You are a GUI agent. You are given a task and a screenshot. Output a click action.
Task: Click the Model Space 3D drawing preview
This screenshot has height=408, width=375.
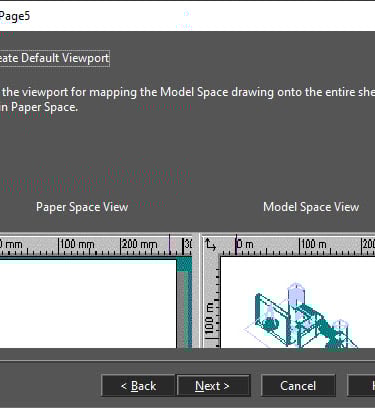(300, 316)
